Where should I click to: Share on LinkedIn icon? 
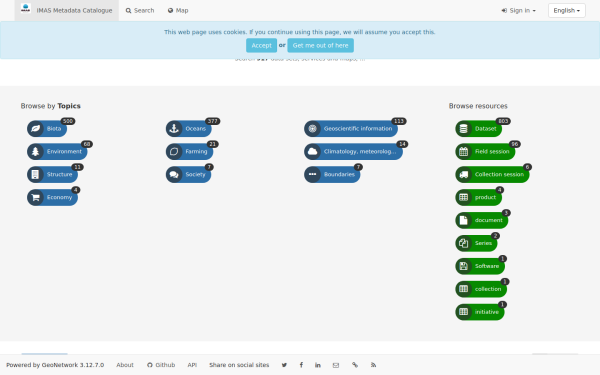[318, 365]
